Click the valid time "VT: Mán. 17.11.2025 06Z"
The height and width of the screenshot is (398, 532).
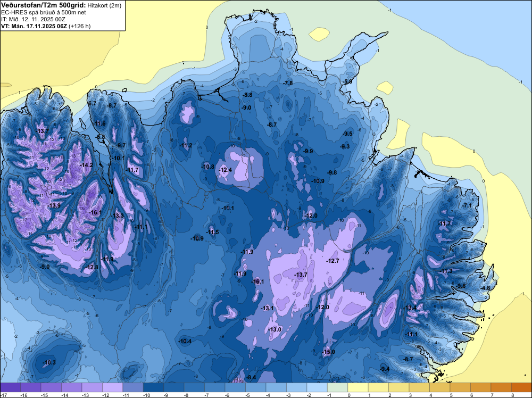point(34,26)
